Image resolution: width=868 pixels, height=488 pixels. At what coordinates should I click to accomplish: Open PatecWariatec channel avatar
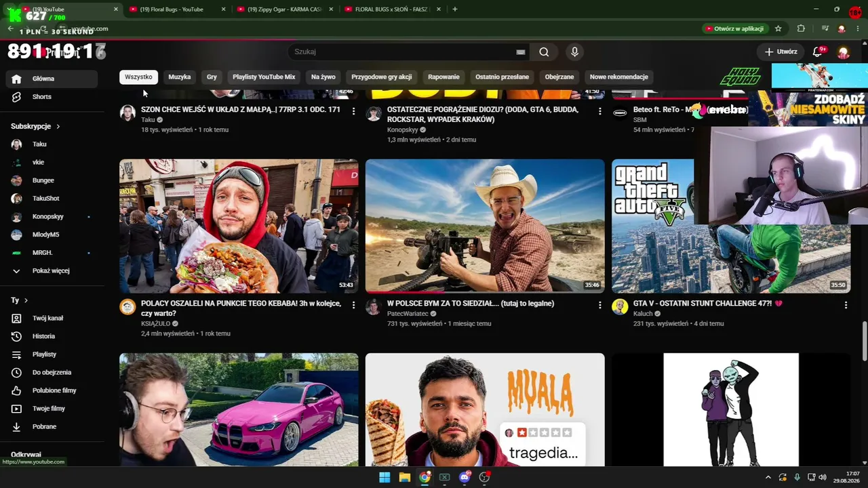click(374, 307)
